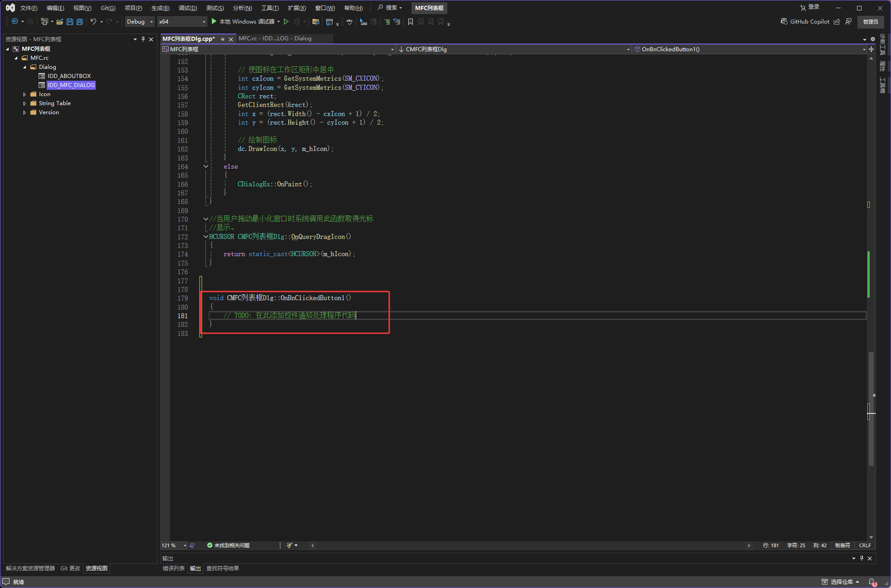Open the 生成(B) build menu
The height and width of the screenshot is (588, 891).
click(160, 8)
